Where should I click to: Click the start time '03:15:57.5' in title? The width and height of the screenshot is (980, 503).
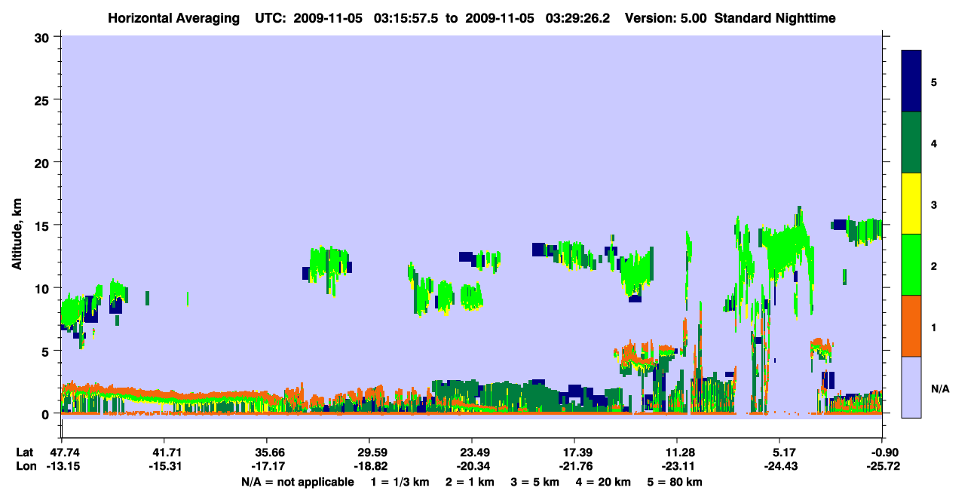(x=407, y=17)
